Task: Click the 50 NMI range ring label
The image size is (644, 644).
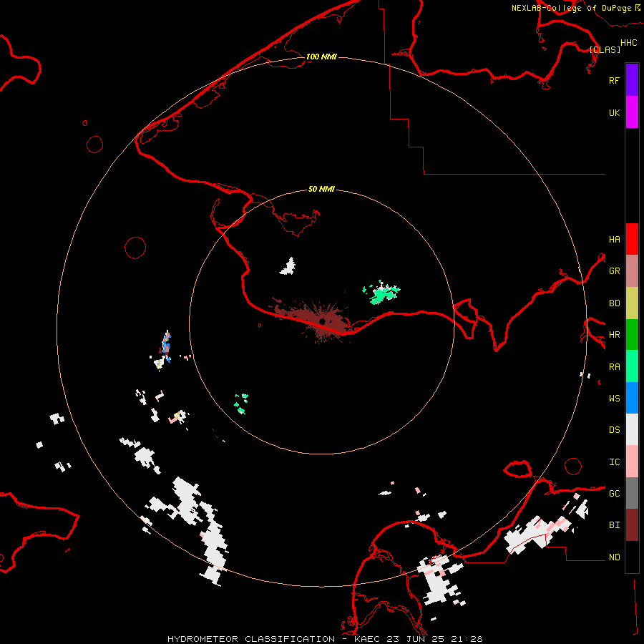Action: (x=321, y=189)
